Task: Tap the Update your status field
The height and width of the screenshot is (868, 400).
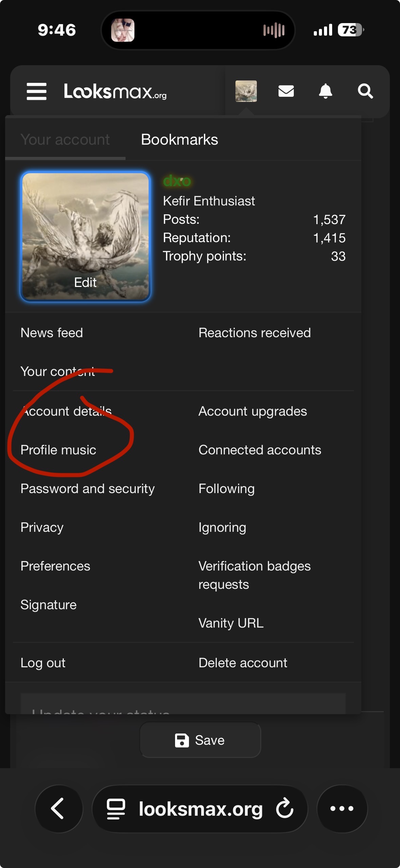Action: click(x=183, y=704)
